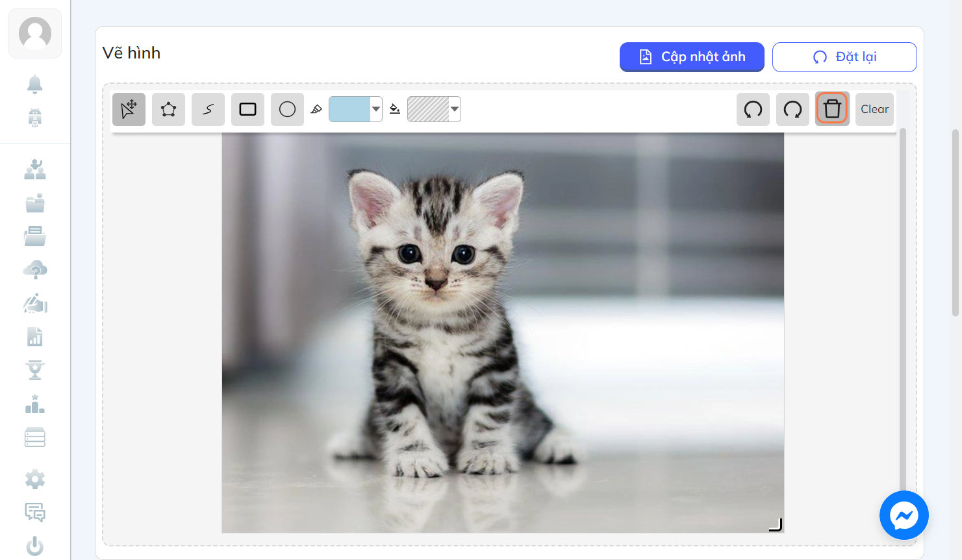This screenshot has height=560, width=962.
Task: Click the 'Vẽ hình' heading text
Action: click(x=131, y=53)
